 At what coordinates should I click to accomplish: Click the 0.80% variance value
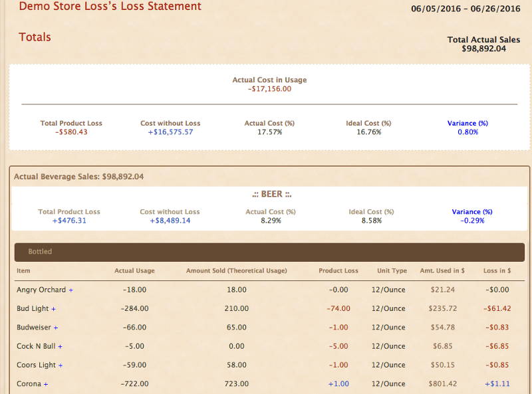coord(467,132)
